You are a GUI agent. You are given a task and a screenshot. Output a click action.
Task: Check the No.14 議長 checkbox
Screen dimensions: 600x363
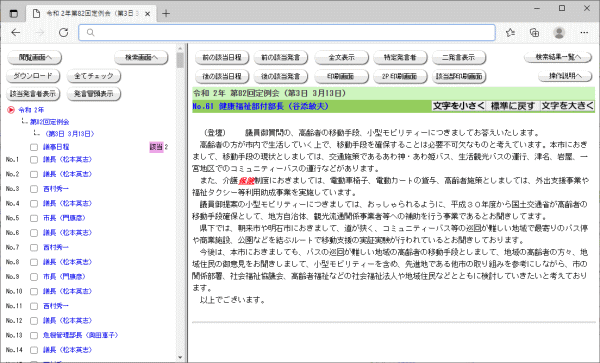[x=34, y=350]
